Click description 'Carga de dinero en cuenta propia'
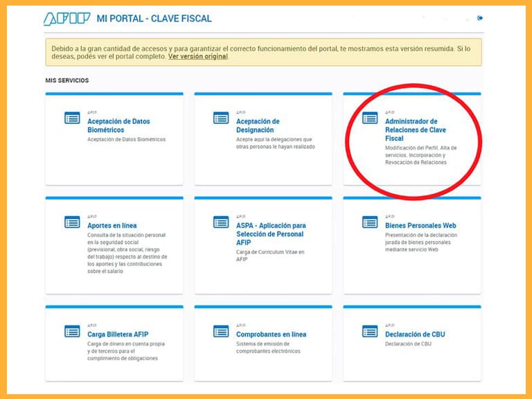 [126, 344]
